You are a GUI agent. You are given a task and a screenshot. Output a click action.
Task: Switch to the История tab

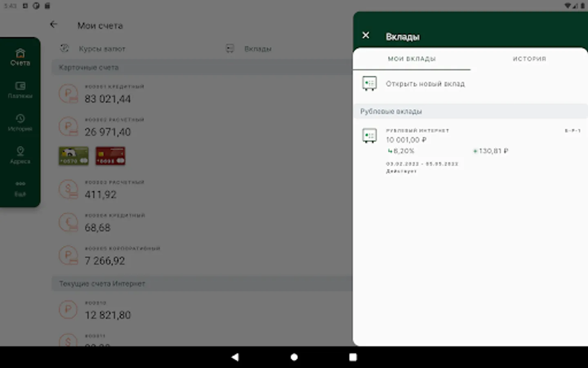pos(529,59)
